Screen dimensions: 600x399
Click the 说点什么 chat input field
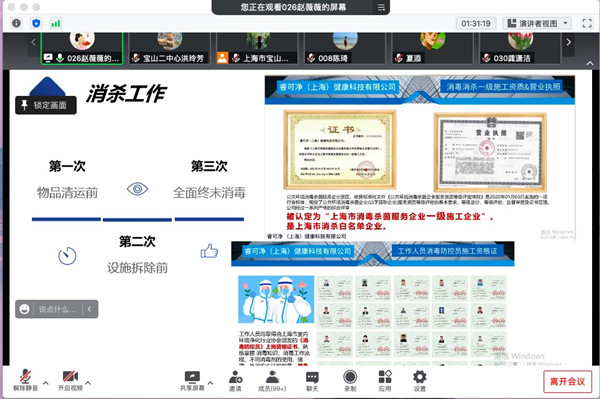pyautogui.click(x=58, y=309)
